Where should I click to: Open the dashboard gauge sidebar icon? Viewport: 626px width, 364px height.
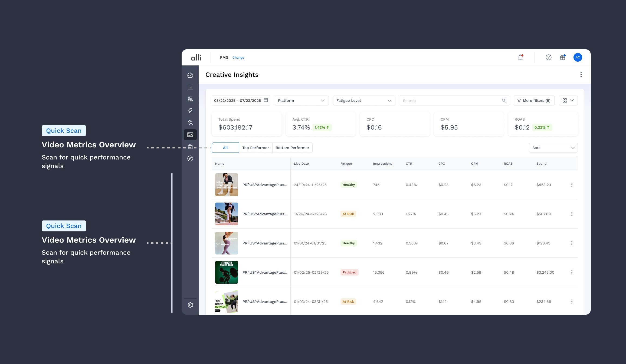pyautogui.click(x=190, y=75)
